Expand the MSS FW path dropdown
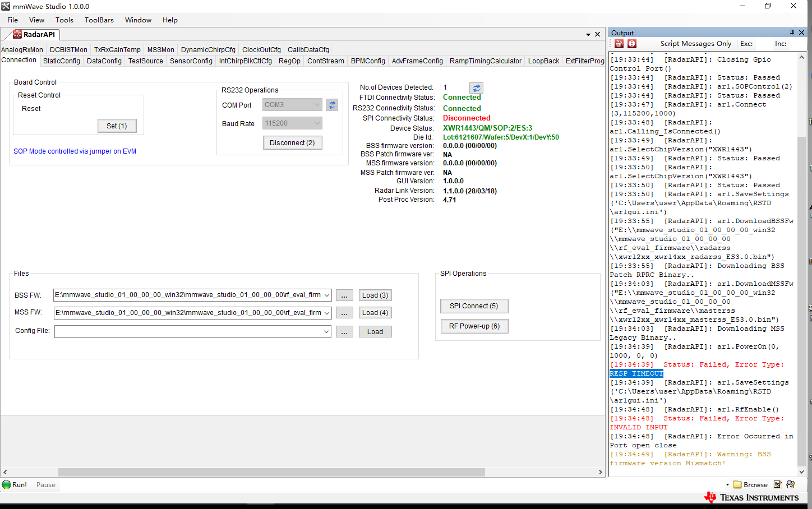This screenshot has height=509, width=812. coord(327,313)
